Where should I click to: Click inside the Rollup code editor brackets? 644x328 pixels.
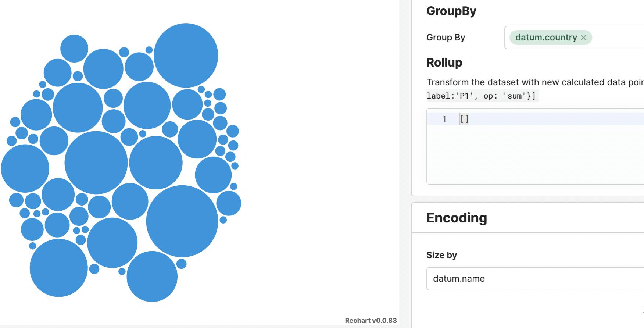click(464, 119)
